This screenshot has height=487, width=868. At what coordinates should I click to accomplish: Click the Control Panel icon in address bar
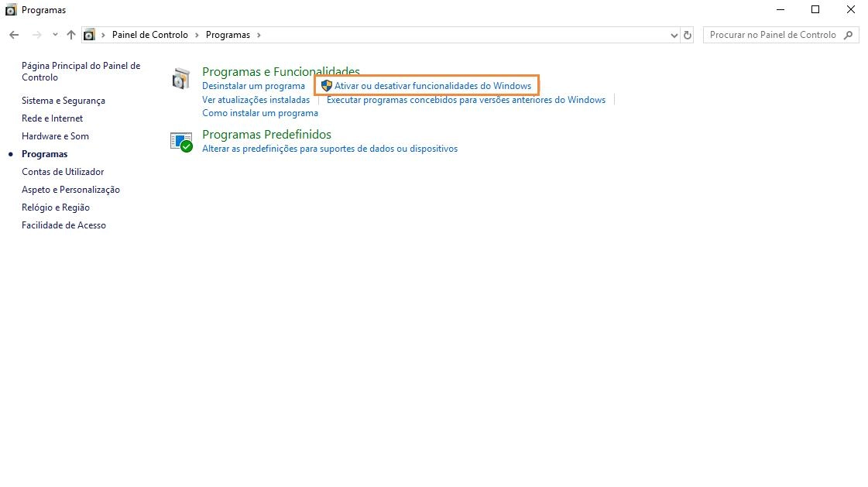pos(90,35)
